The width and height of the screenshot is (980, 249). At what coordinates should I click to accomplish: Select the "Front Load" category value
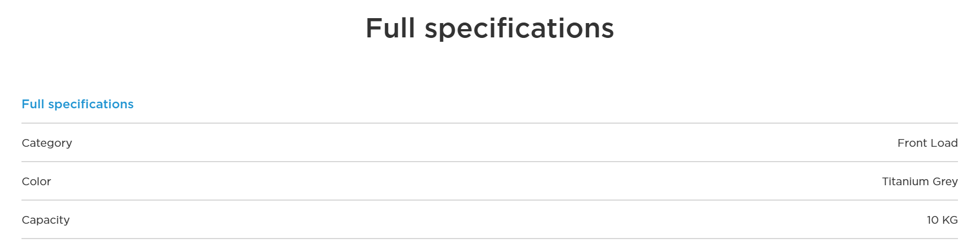[927, 143]
